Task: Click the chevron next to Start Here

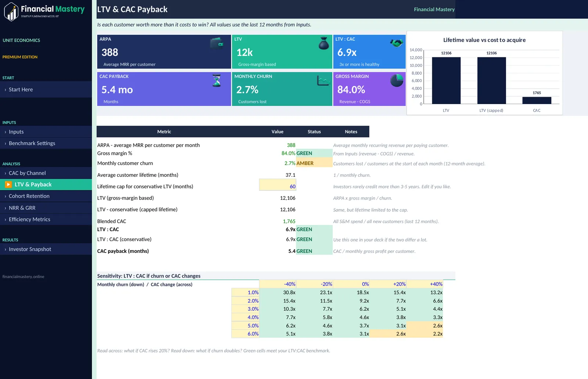Action: [x=5, y=90]
